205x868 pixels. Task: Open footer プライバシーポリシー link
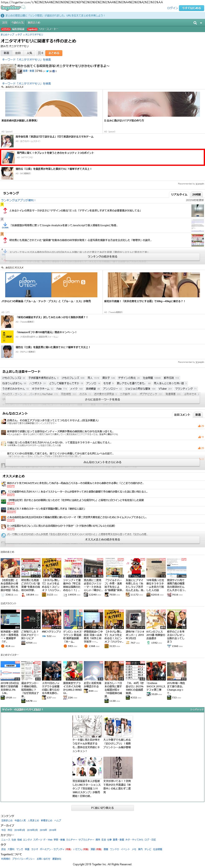[23, 859]
